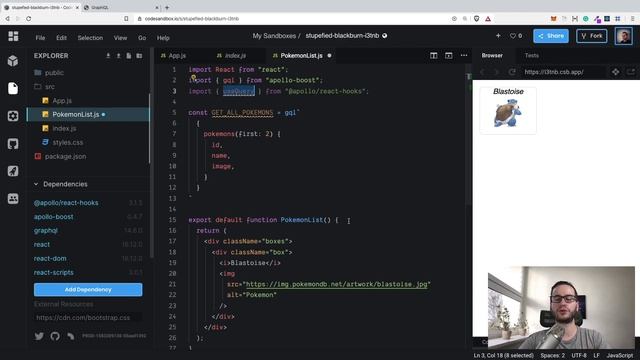
Task: Create a new file via Explorer icon
Action: point(129,56)
